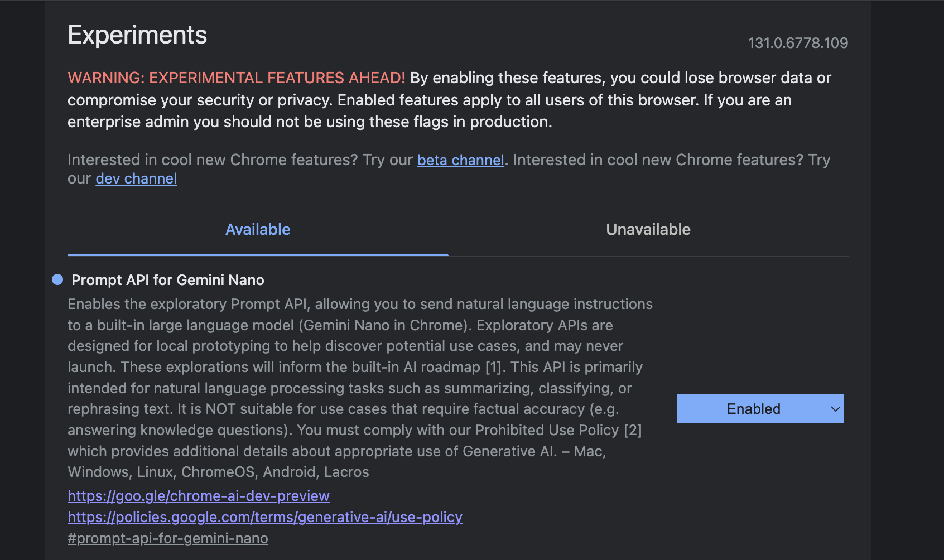Switch to the Available tab
This screenshot has height=560, width=944.
258,230
